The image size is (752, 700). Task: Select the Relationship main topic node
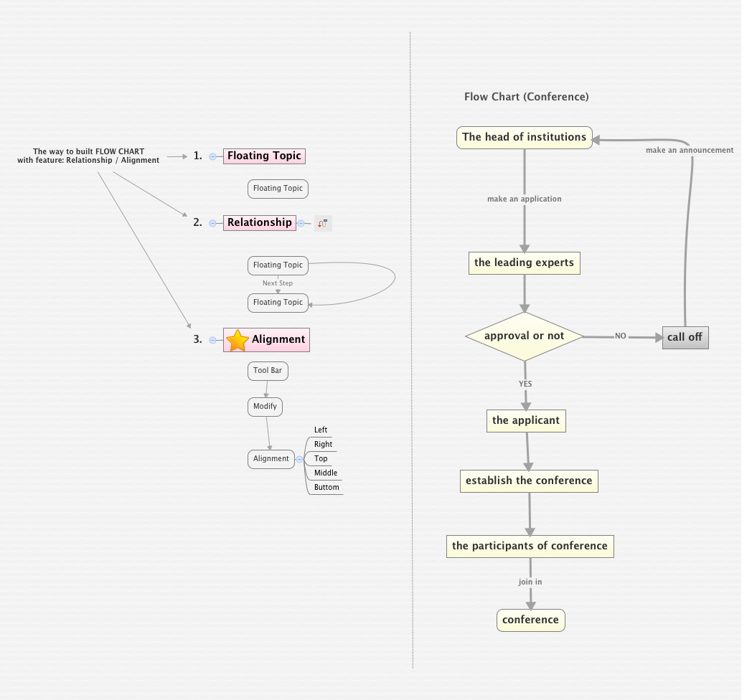(259, 222)
